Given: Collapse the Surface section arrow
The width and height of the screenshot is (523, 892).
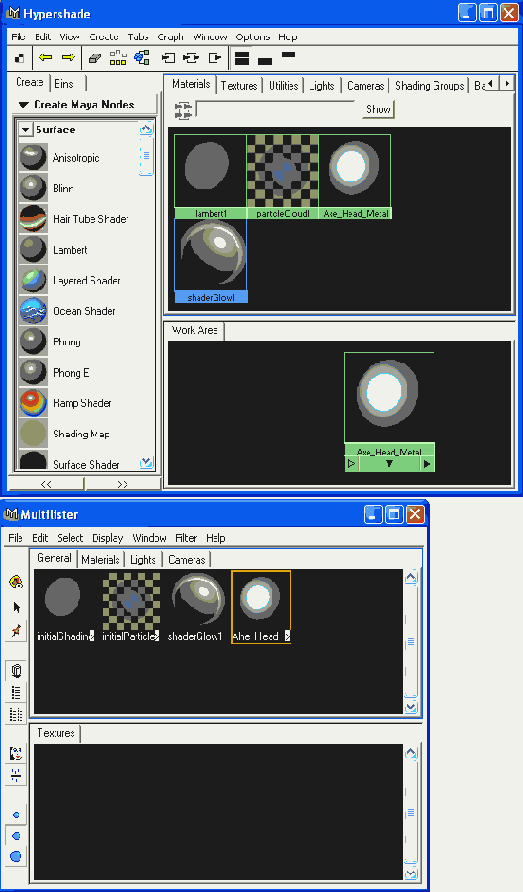Looking at the screenshot, I should tap(25, 130).
